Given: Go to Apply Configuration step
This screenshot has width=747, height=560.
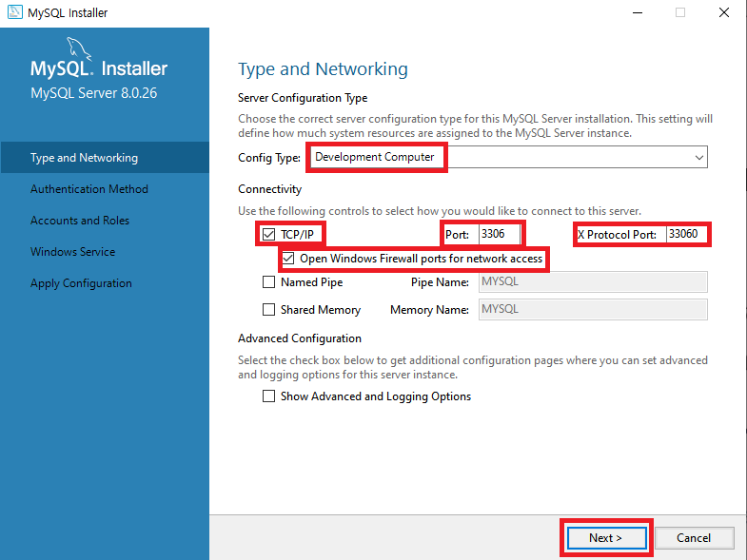Looking at the screenshot, I should pos(81,283).
